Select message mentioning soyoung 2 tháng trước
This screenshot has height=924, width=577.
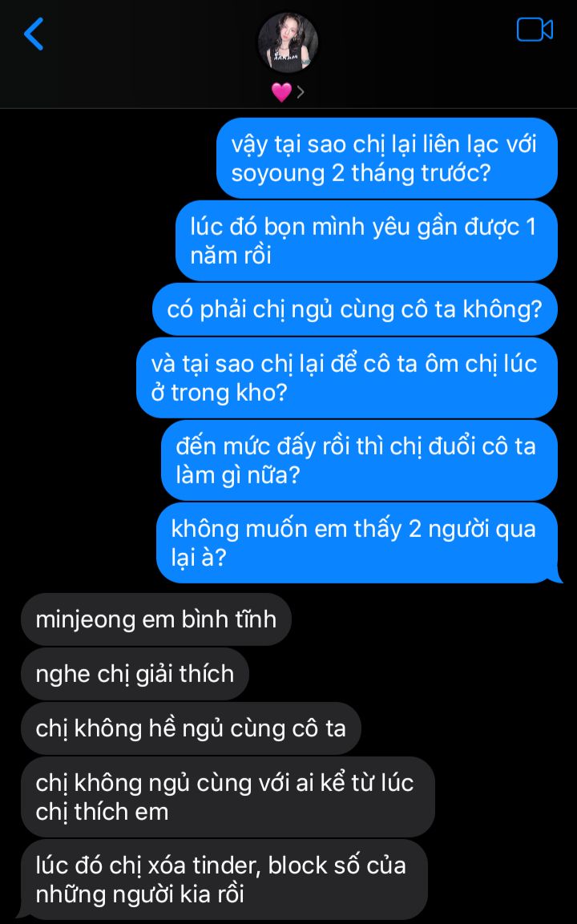click(x=386, y=158)
